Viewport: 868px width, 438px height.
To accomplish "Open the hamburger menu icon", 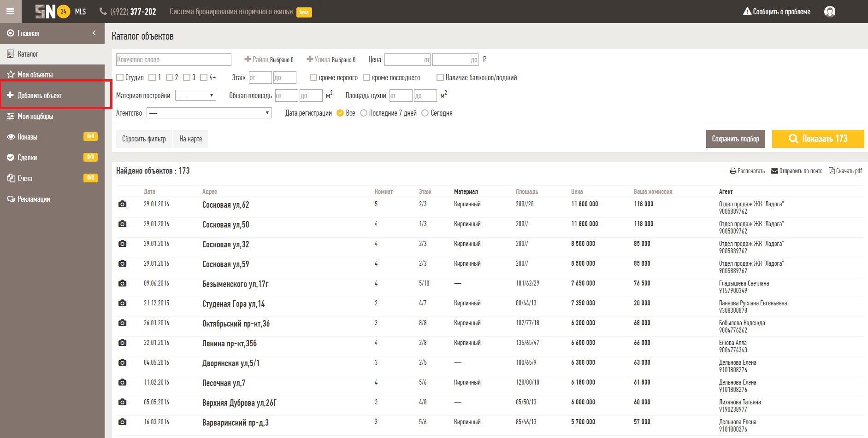I will 10,12.
